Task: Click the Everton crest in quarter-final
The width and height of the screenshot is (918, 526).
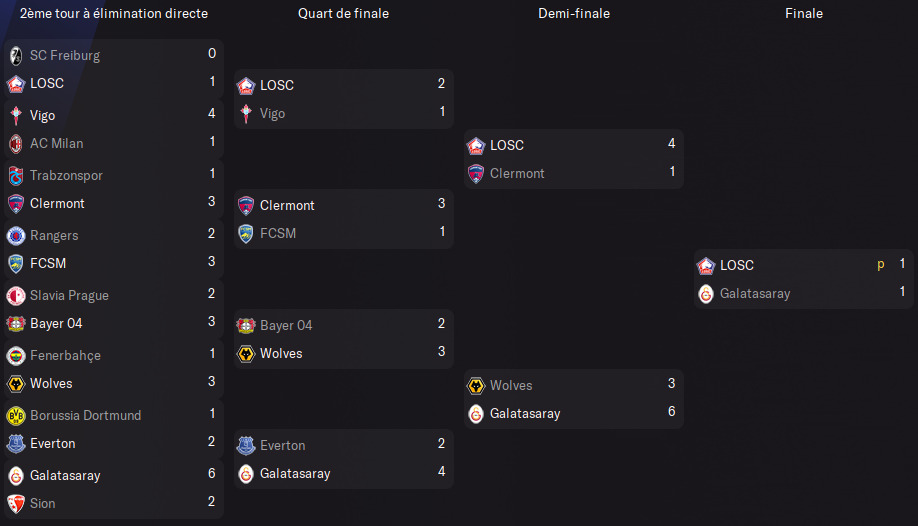Action: 246,445
